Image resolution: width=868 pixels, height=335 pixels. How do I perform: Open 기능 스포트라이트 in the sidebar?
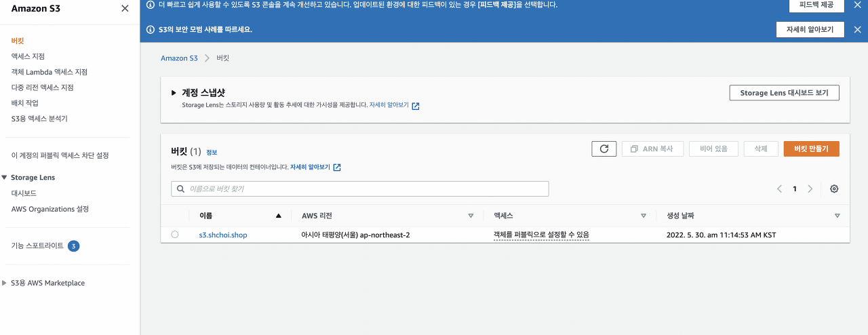[x=37, y=245]
